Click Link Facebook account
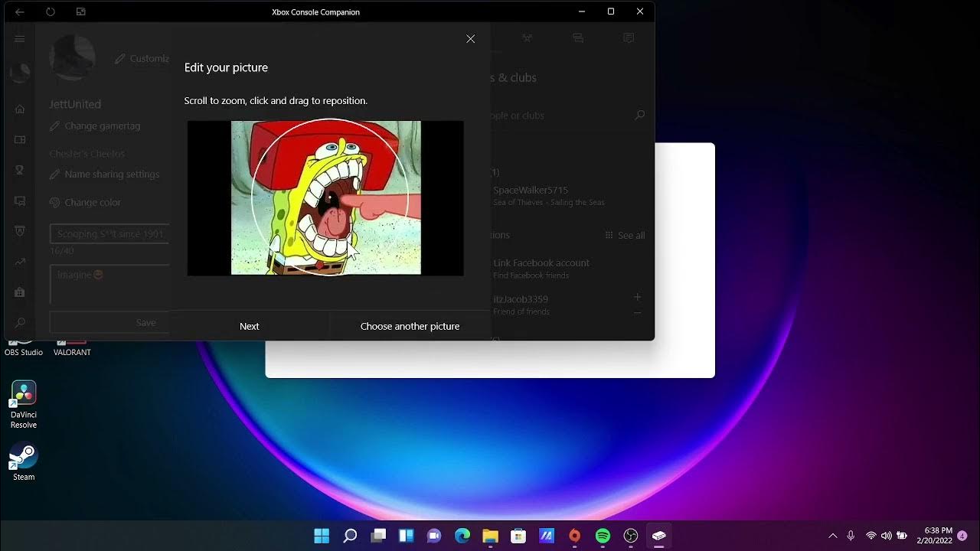 coord(567,268)
